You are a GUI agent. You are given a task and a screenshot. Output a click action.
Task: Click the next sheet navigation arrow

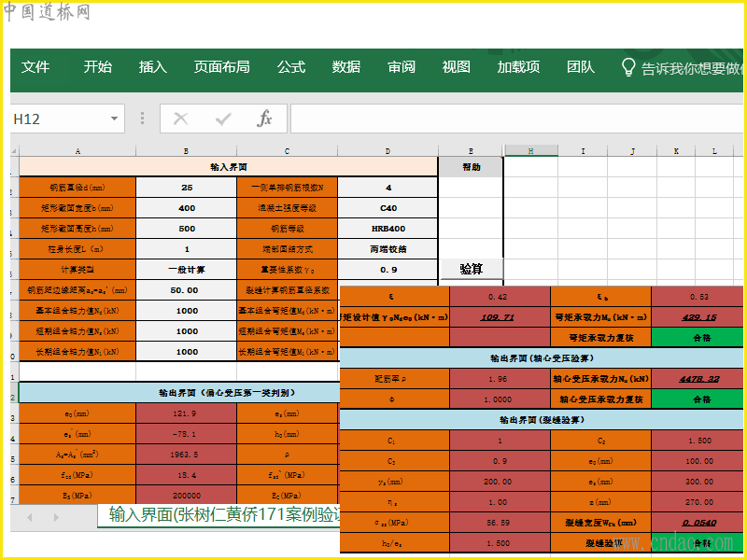56,517
